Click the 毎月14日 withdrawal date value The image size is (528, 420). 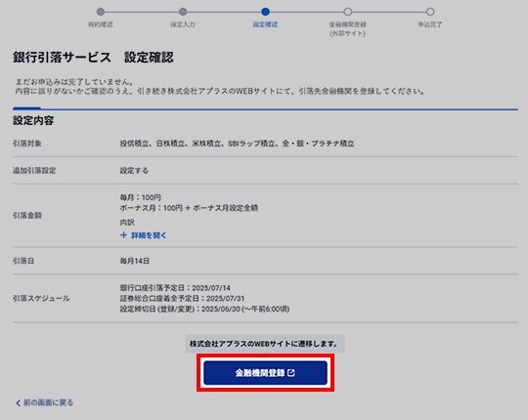(135, 261)
